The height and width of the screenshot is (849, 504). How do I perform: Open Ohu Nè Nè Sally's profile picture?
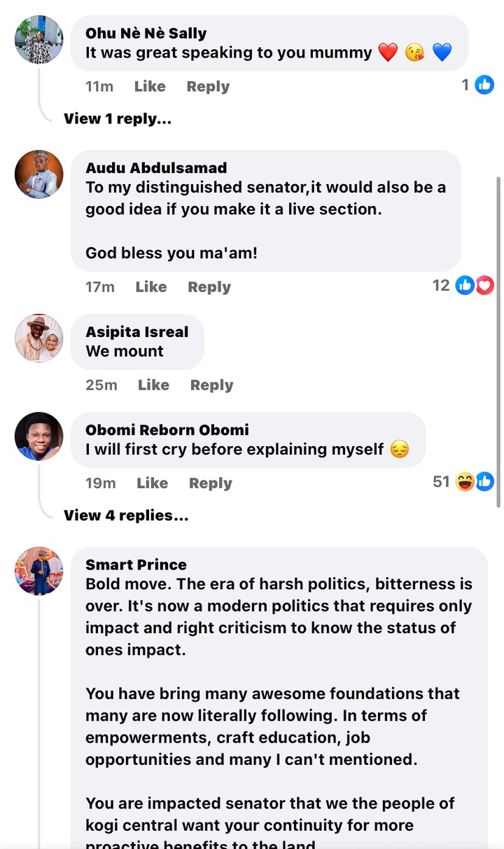[39, 39]
